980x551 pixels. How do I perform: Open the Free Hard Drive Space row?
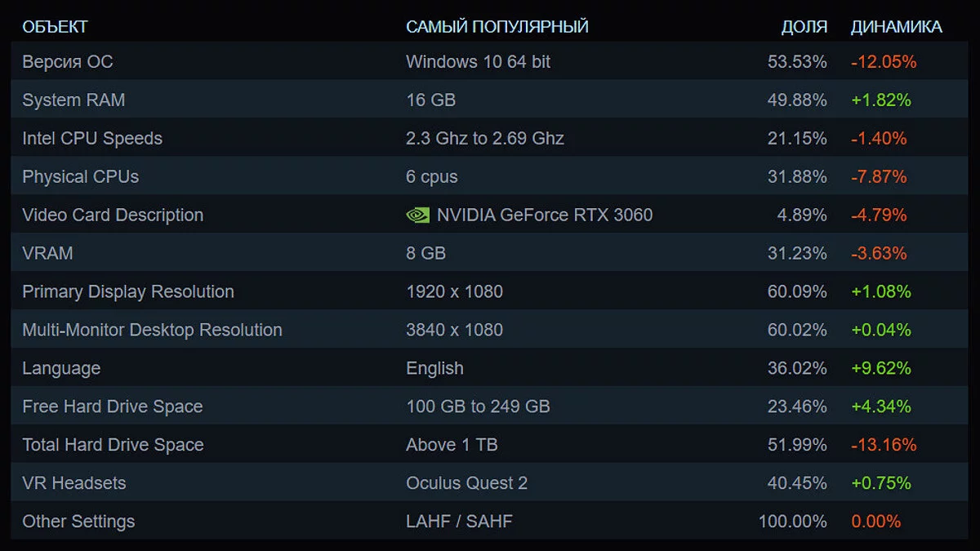(x=113, y=407)
